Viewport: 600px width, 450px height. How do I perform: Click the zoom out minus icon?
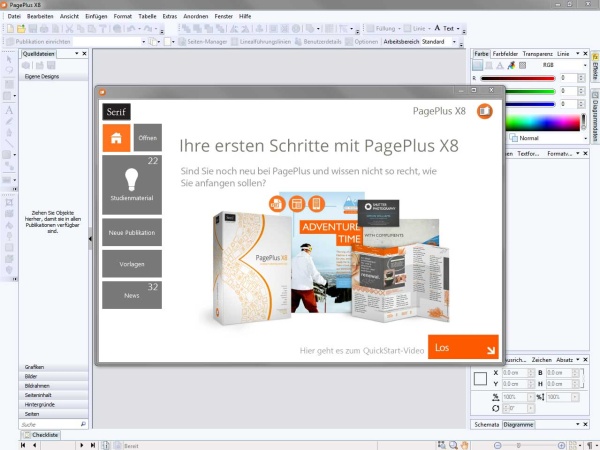497,445
